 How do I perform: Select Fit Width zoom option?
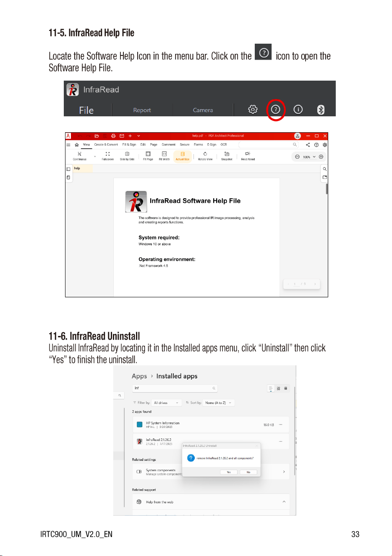coord(164,156)
